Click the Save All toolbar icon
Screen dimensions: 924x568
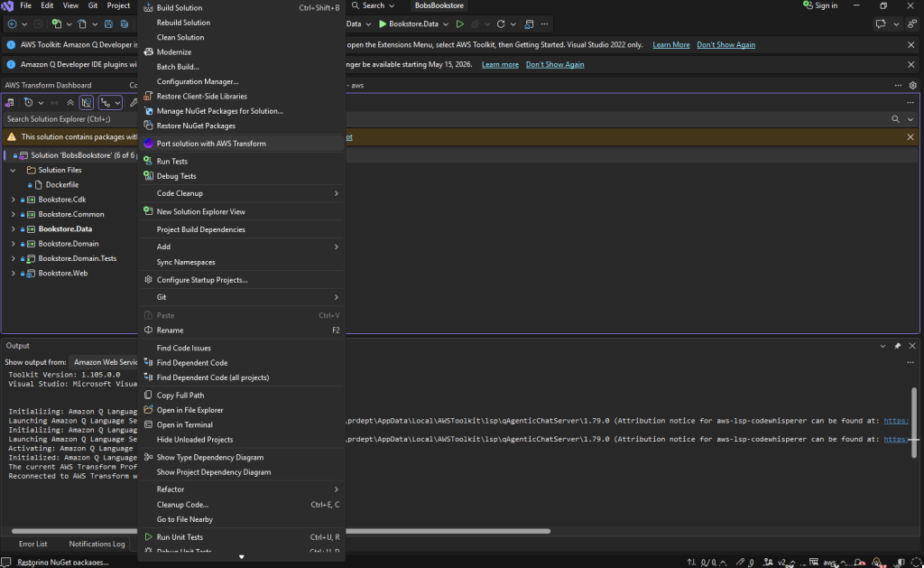[125, 24]
